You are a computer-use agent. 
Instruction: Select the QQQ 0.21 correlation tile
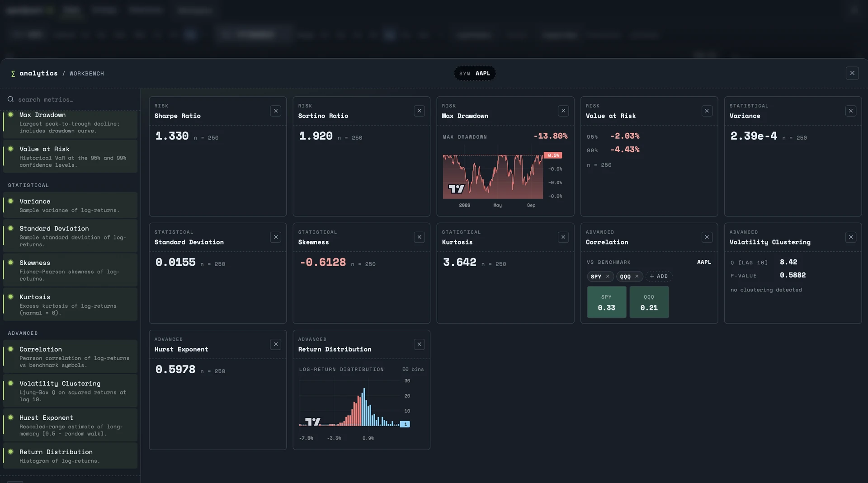click(x=649, y=302)
